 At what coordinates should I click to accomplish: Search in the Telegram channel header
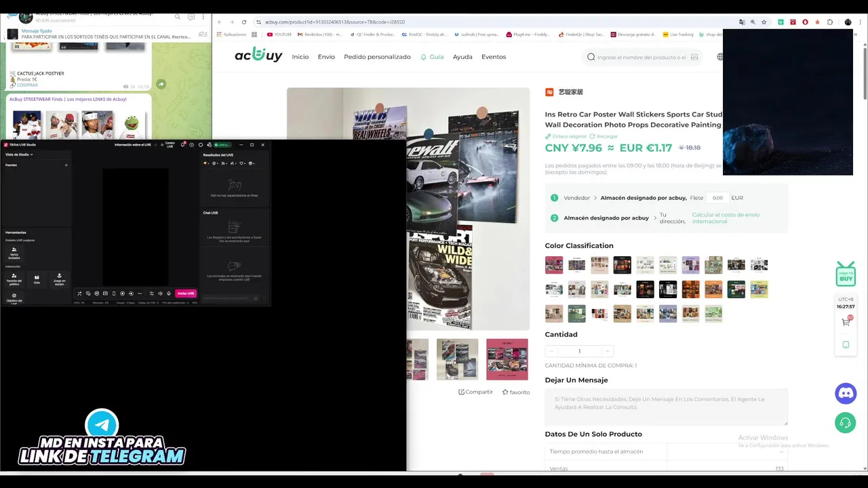coord(178,17)
